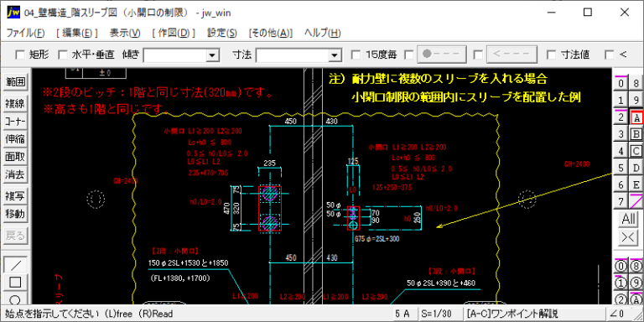Select the line drawing tool

tap(15, 264)
